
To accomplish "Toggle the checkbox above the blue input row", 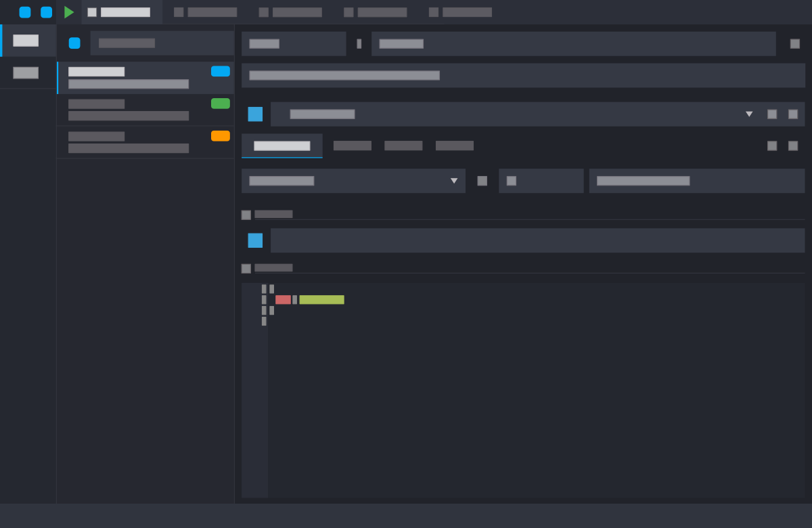I will click(246, 215).
